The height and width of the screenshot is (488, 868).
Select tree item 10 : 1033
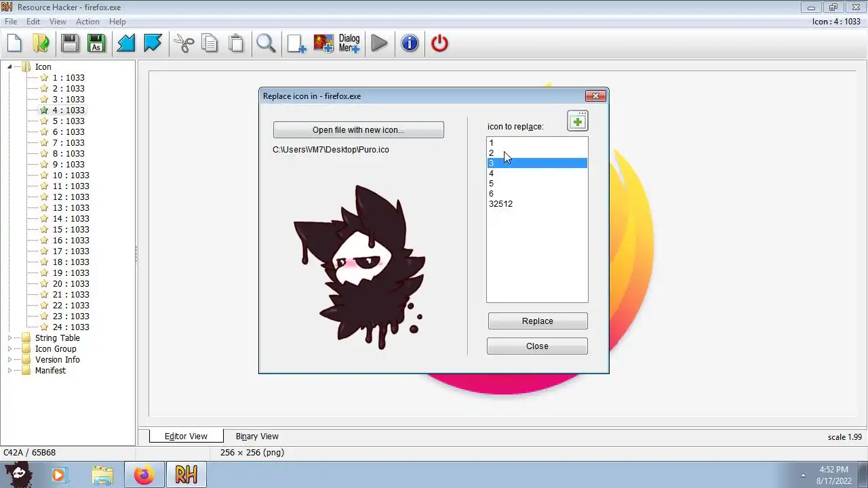[x=71, y=175]
